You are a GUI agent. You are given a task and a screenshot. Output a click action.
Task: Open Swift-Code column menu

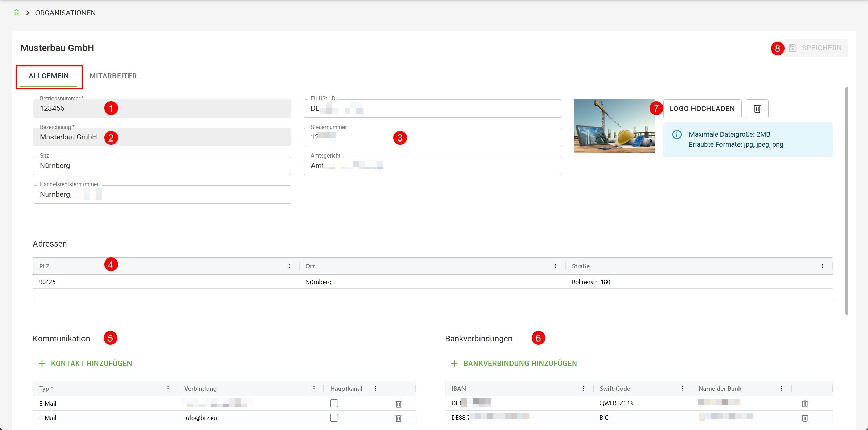tap(682, 388)
